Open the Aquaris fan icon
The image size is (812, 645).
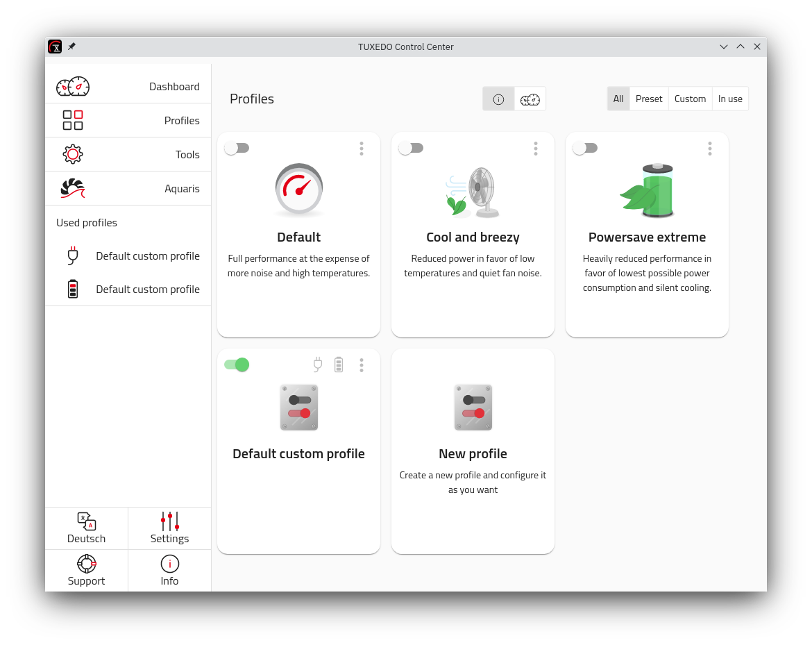[x=72, y=189]
